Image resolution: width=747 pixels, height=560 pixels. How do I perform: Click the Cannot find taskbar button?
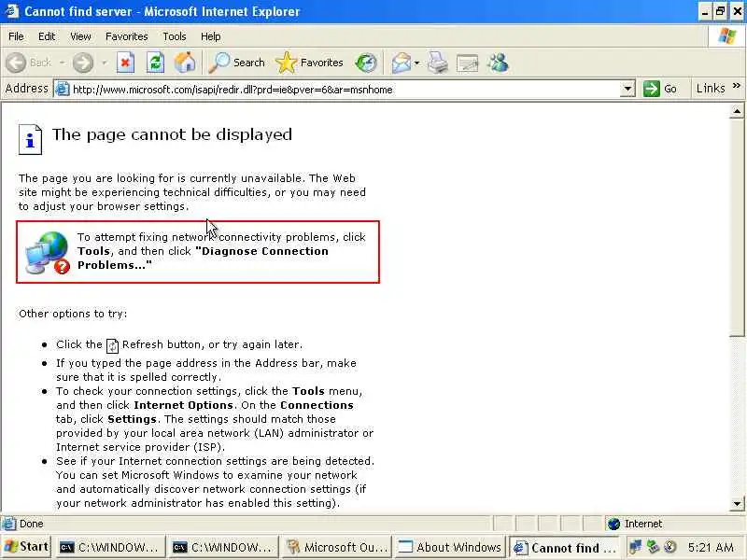pos(563,548)
